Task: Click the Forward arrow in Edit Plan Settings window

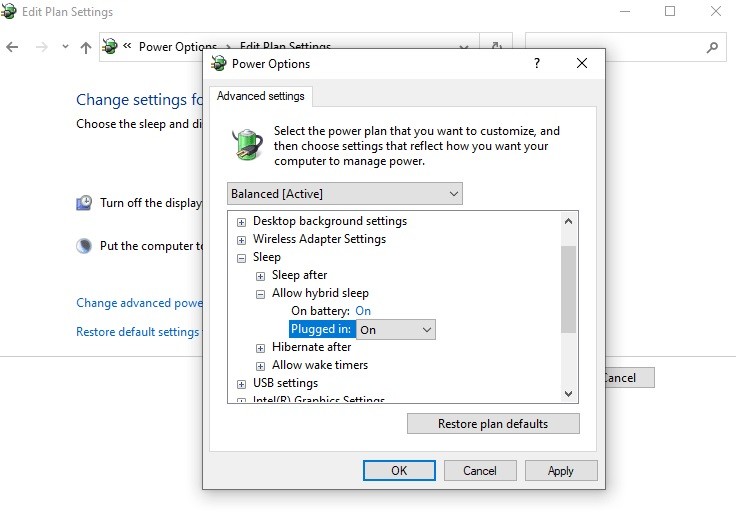Action: tap(42, 47)
